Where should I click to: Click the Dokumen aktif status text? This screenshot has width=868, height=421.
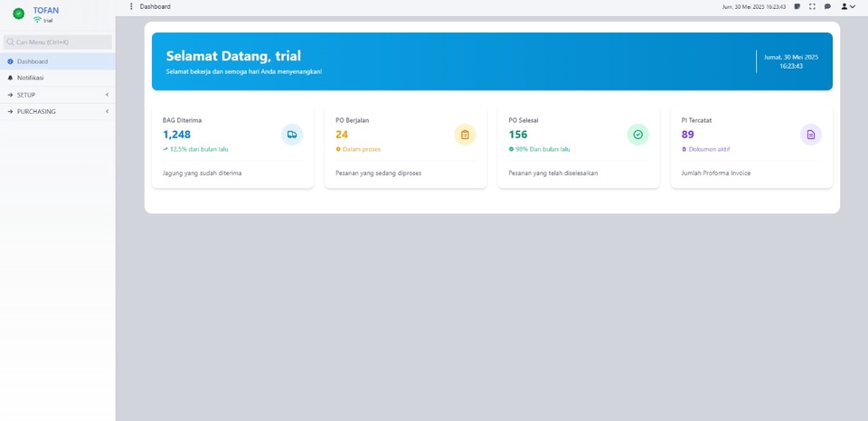point(709,149)
